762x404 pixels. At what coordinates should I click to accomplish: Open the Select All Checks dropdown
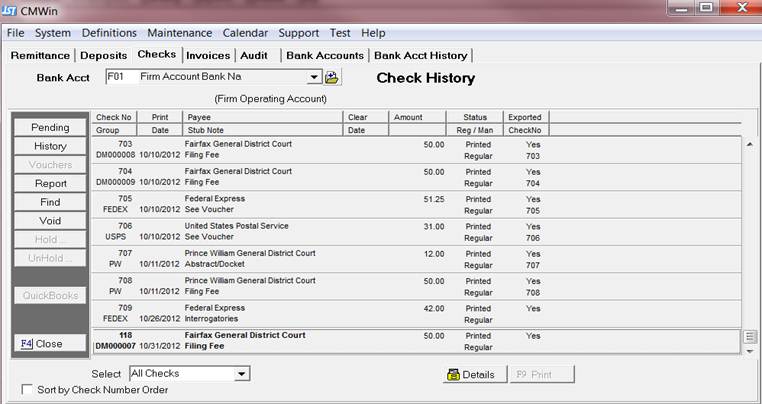[x=241, y=374]
